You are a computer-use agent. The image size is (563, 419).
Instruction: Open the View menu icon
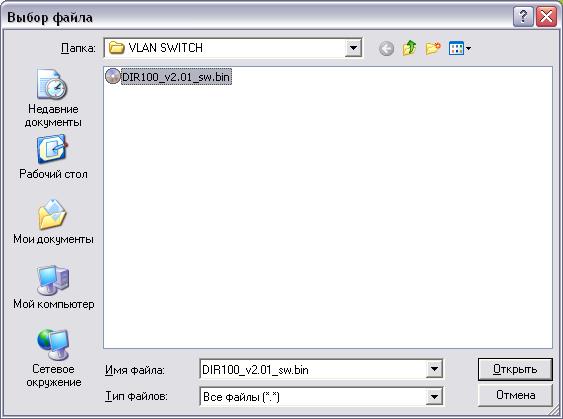[460, 48]
